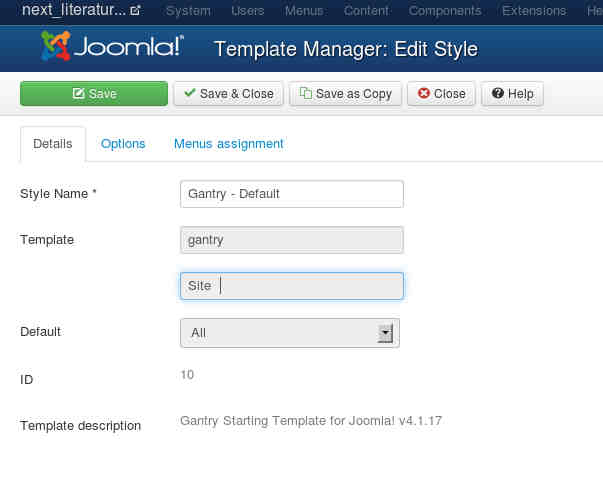This screenshot has width=603, height=487.
Task: Switch to Menus assignment tab
Action: tap(229, 143)
